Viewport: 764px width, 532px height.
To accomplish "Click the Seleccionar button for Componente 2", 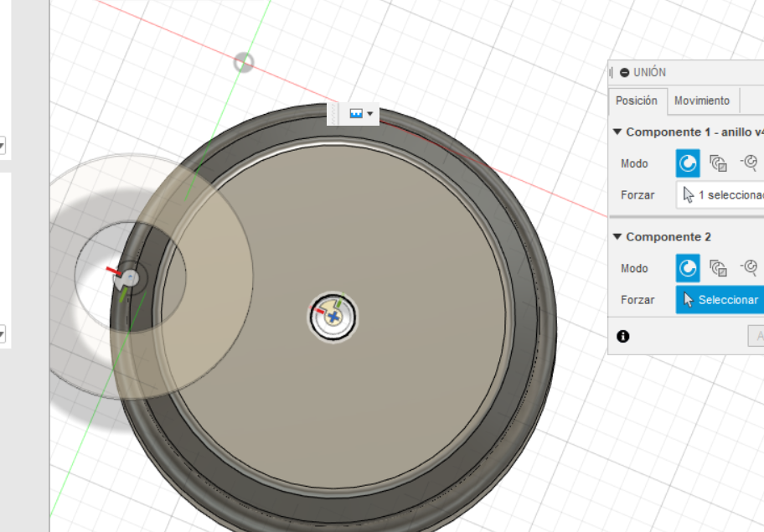I will pyautogui.click(x=720, y=300).
